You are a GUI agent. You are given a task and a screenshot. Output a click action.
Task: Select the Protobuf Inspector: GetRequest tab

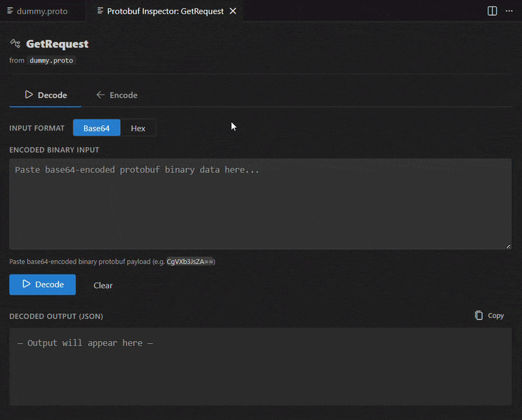[x=163, y=10]
